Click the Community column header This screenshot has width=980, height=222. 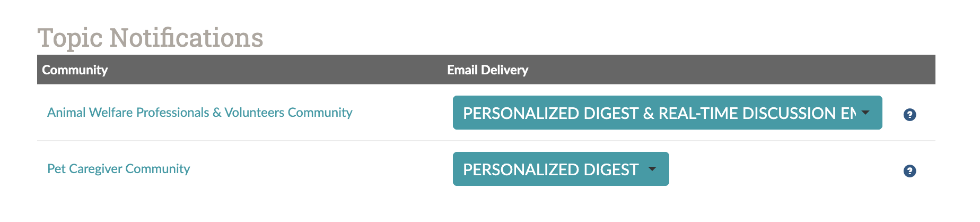tap(75, 70)
